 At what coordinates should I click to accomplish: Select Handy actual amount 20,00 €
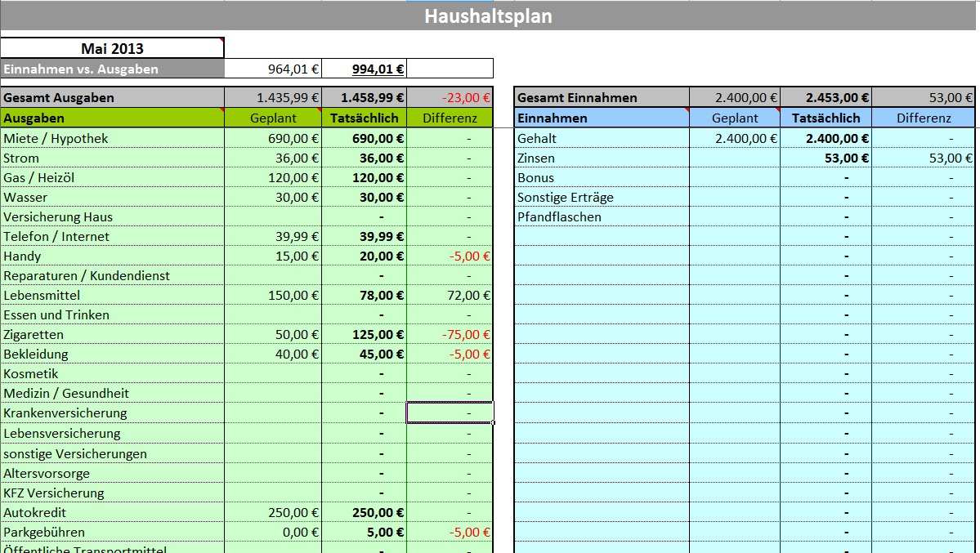(365, 256)
